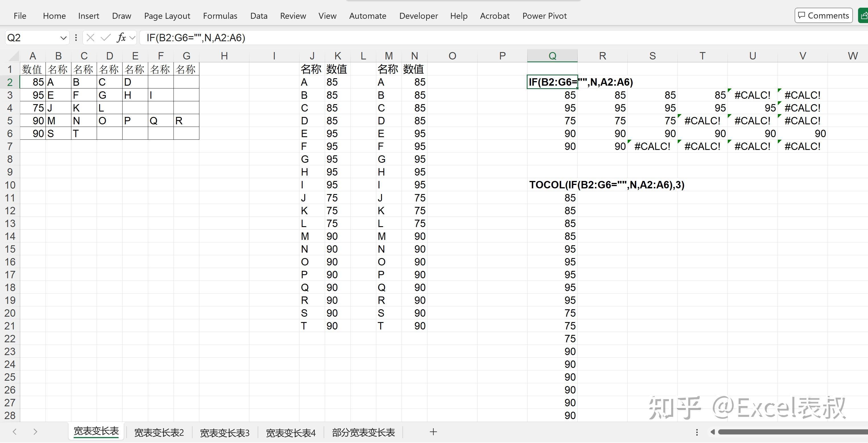The image size is (868, 443).
Task: Click the Select All corner triangle
Action: click(14, 56)
